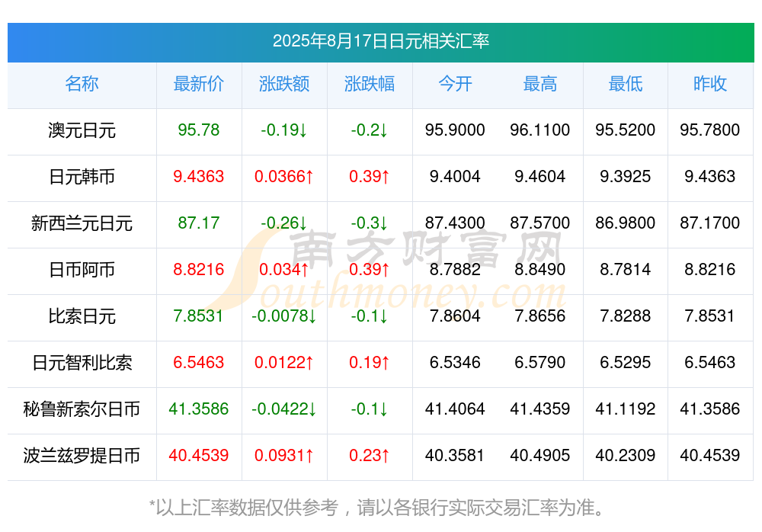Click the 最低 column header
Screen dimensions: 762x532
click(626, 84)
